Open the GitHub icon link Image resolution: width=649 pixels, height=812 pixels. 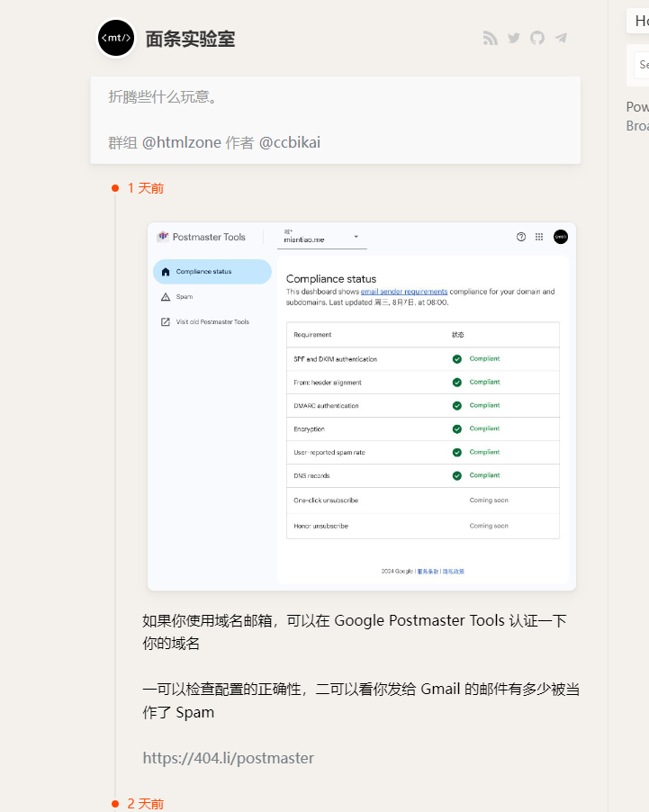click(x=537, y=38)
